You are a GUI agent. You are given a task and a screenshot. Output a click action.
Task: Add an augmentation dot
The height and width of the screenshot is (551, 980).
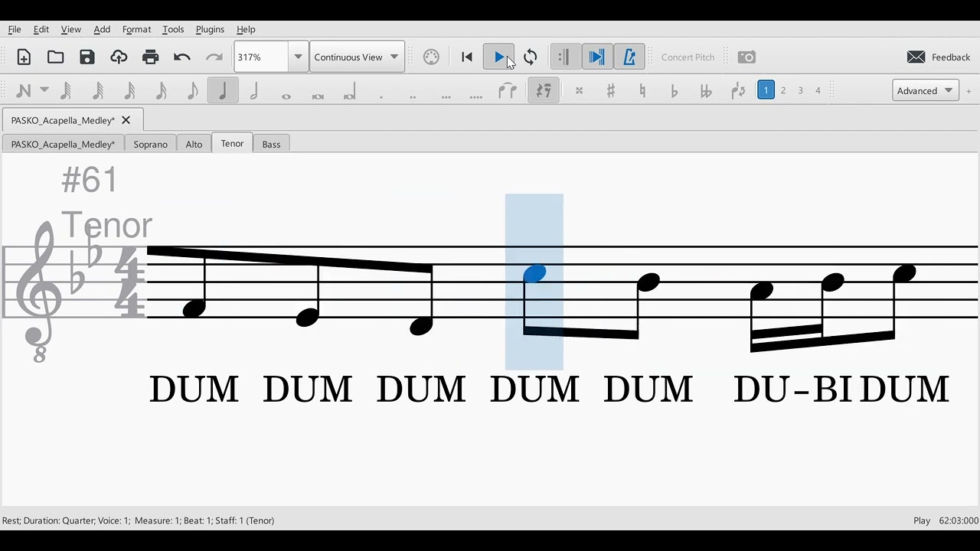(x=381, y=96)
